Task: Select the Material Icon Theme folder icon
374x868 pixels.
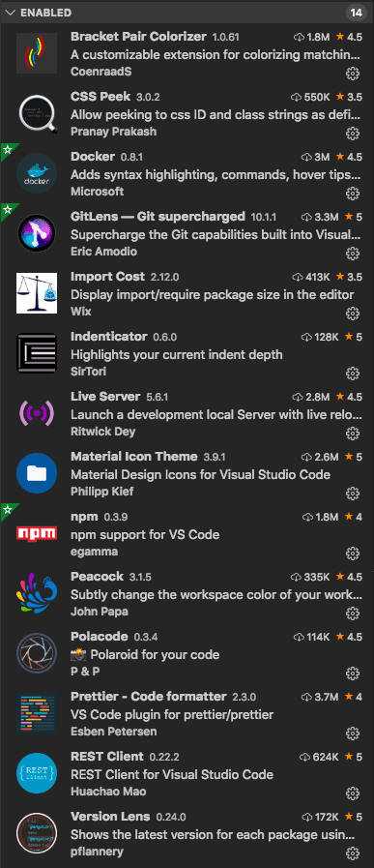Action: tap(37, 473)
